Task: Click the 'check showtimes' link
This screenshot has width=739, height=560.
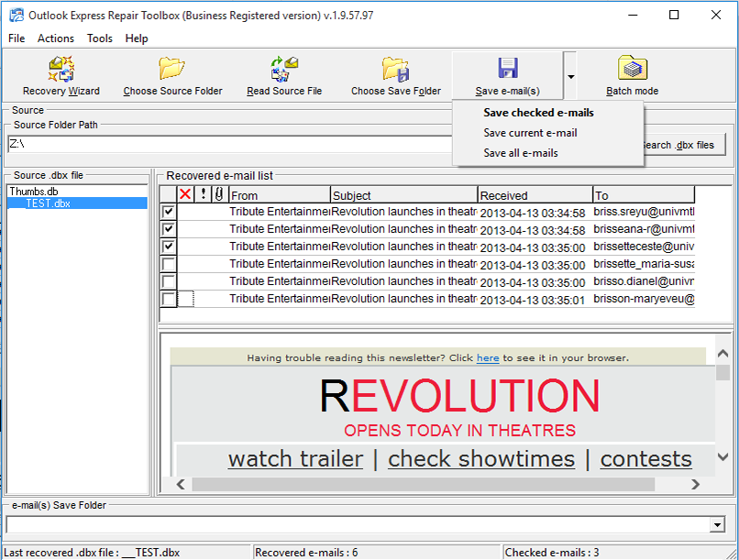Action: [x=481, y=459]
